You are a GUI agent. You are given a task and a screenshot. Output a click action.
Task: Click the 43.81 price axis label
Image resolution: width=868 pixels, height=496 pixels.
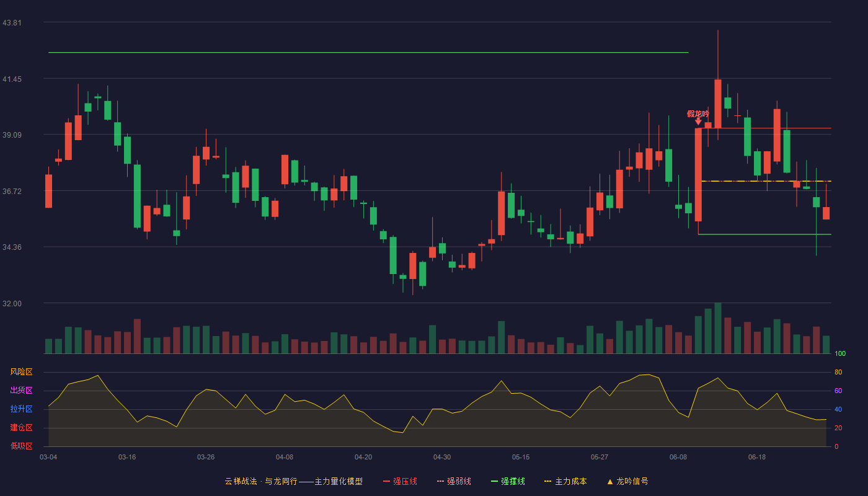coord(12,23)
